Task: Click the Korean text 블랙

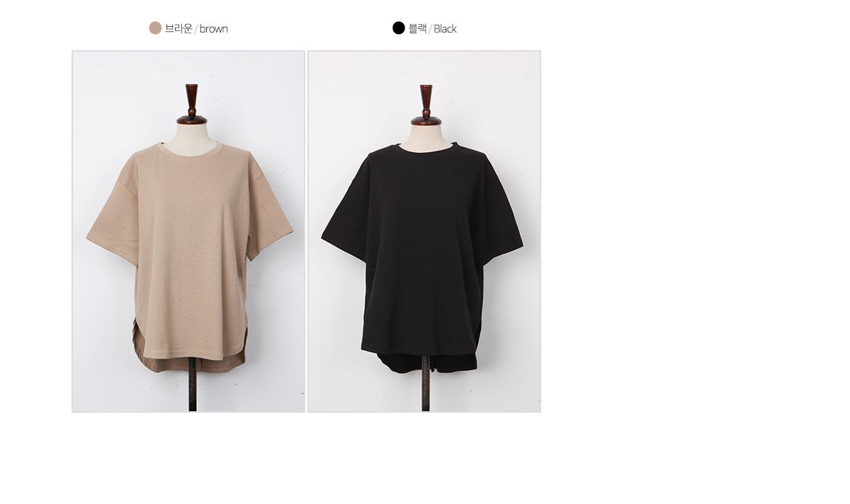Action: (x=417, y=28)
